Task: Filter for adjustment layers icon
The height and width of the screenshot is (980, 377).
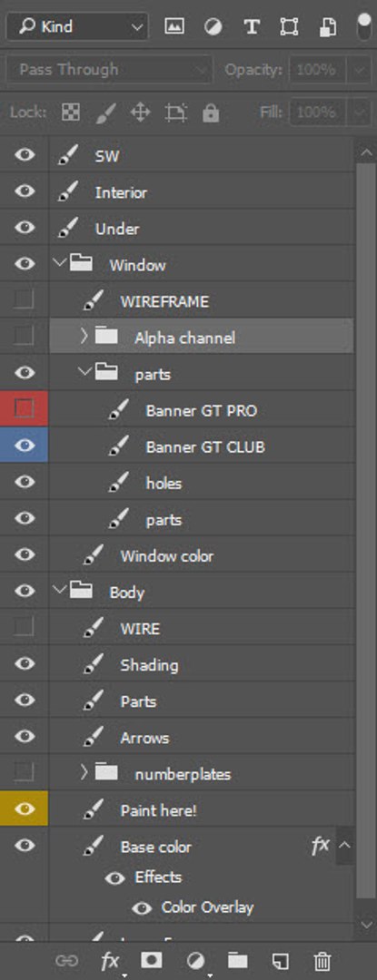Action: click(x=213, y=26)
